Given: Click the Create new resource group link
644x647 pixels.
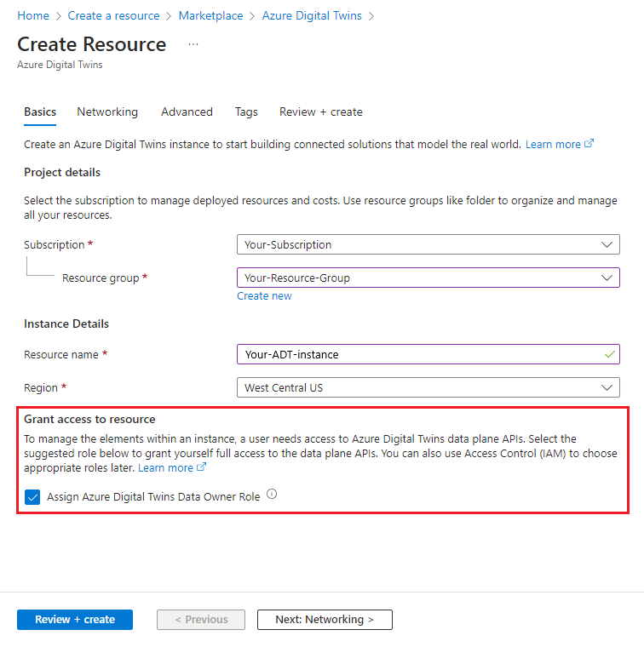Looking at the screenshot, I should [264, 296].
